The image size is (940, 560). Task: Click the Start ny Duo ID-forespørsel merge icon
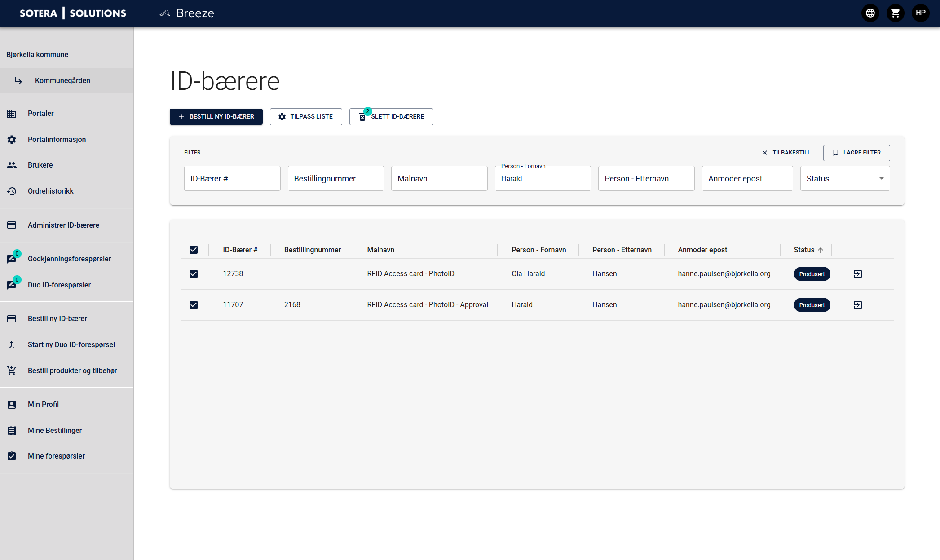point(12,345)
